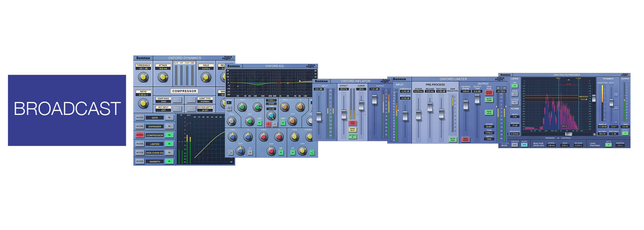Click the Supresser graph zoom magnifier icon
This screenshot has height=230, width=644.
[594, 134]
